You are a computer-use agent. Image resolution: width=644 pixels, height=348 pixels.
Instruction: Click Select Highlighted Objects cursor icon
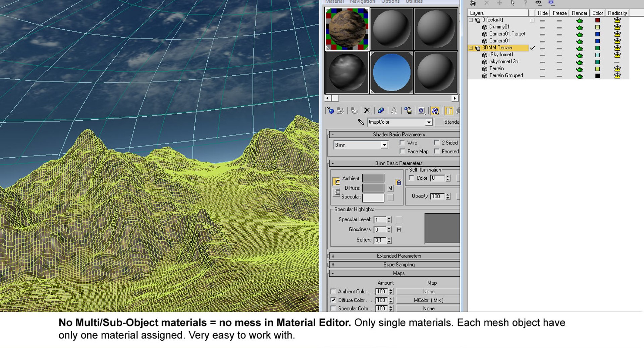(513, 3)
